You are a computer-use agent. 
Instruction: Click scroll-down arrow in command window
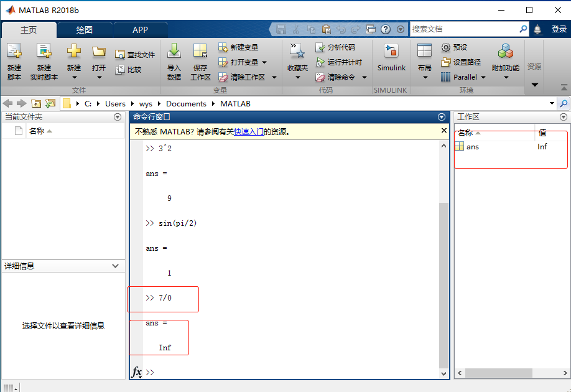[x=443, y=373]
